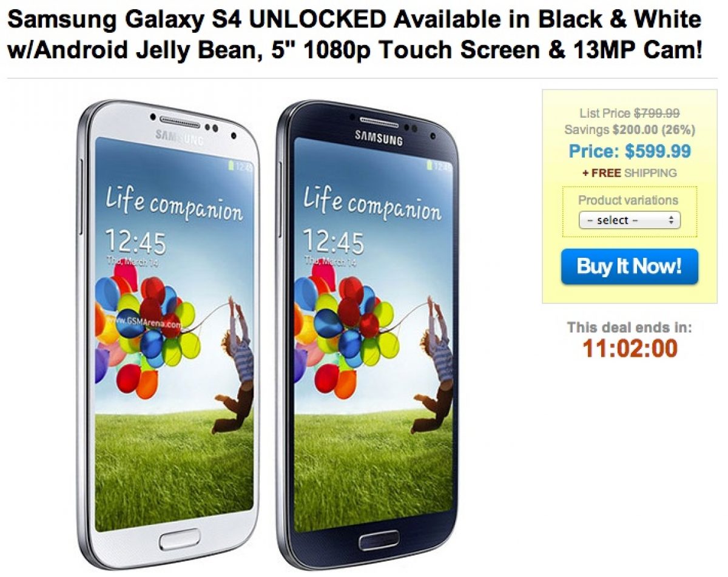Click the This deal ends in label
Screen dimensions: 728x577
click(629, 328)
